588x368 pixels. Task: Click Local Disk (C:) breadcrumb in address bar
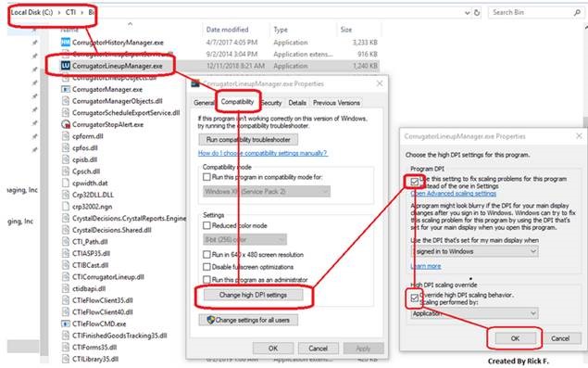point(31,12)
